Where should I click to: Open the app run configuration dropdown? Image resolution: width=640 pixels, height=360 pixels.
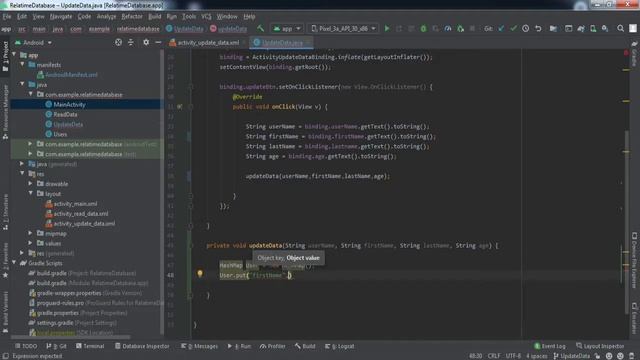(287, 29)
